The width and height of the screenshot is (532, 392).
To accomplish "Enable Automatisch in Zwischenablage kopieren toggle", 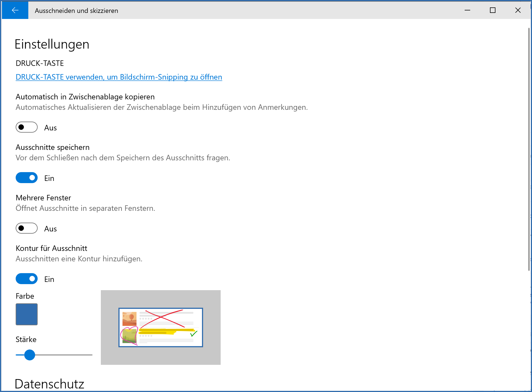I will [x=27, y=127].
